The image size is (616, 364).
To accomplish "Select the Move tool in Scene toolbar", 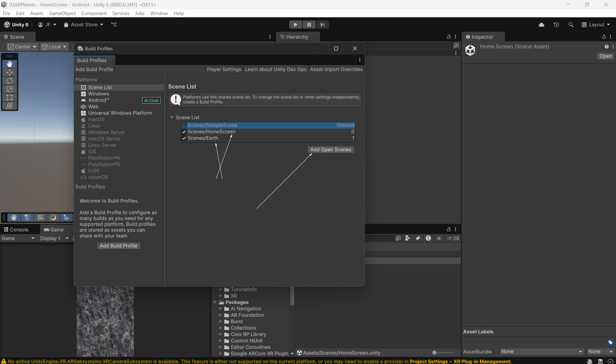I will [10, 72].
